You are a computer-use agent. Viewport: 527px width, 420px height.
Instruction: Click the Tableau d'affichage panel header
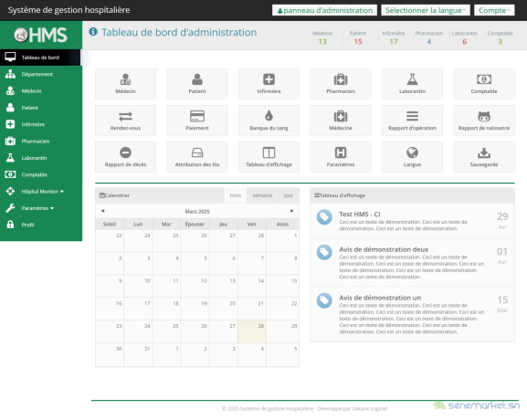413,195
